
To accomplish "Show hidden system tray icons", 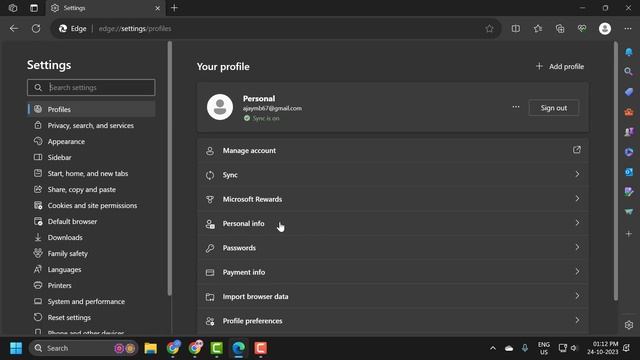I will [x=493, y=348].
